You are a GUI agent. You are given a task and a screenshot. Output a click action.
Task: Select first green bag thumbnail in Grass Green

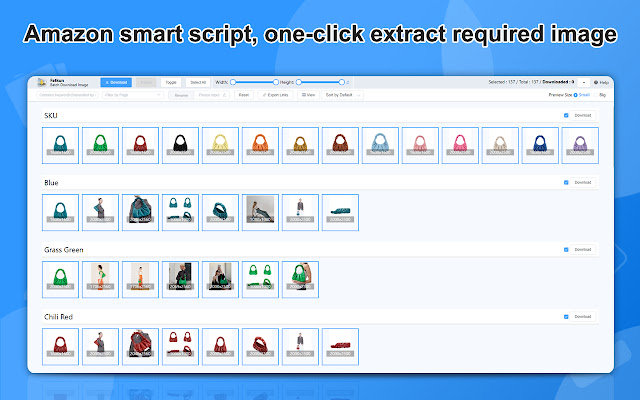(x=60, y=280)
